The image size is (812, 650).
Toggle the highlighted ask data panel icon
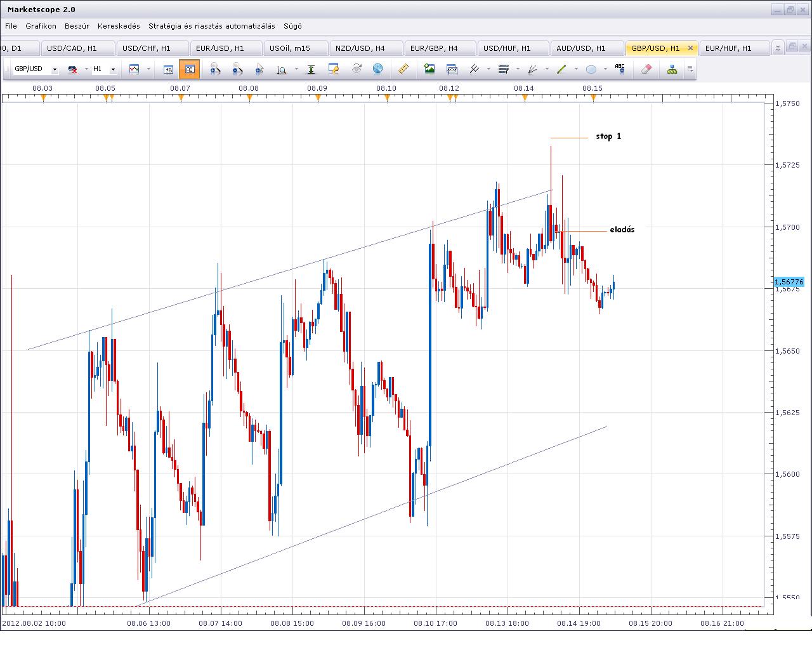point(189,69)
